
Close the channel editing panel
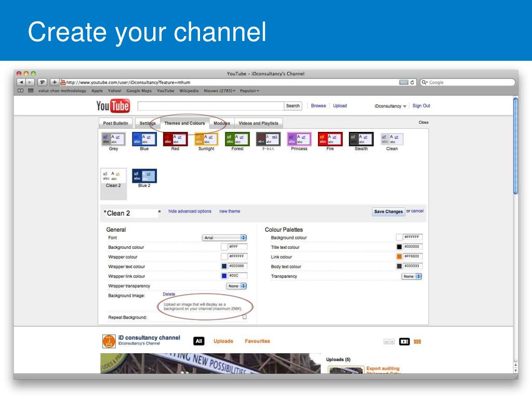click(x=423, y=123)
